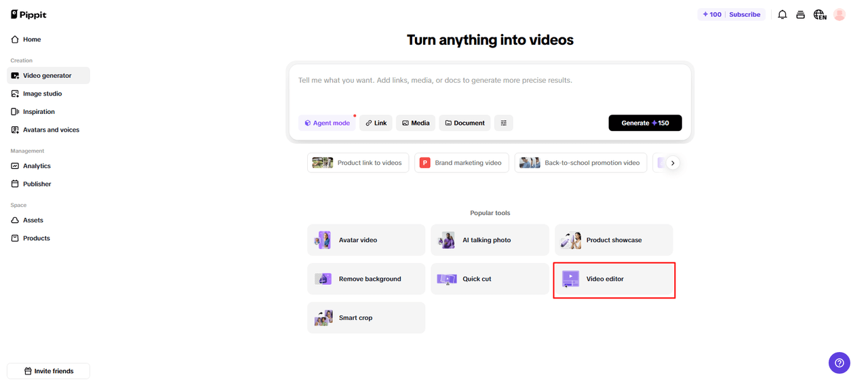Click the notification bell icon

point(782,14)
